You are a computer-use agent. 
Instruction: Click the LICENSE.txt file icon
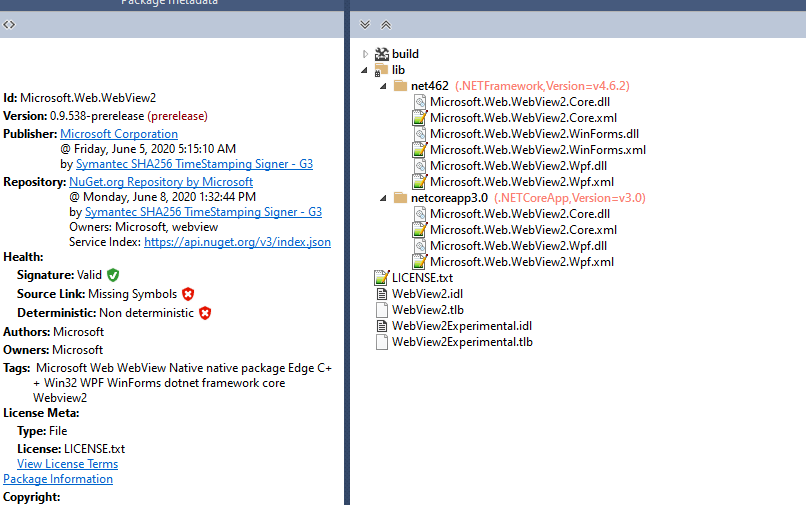(x=381, y=278)
